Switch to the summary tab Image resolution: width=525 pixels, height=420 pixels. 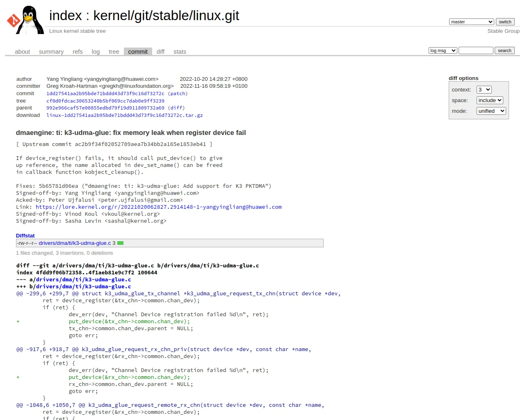coord(51,52)
